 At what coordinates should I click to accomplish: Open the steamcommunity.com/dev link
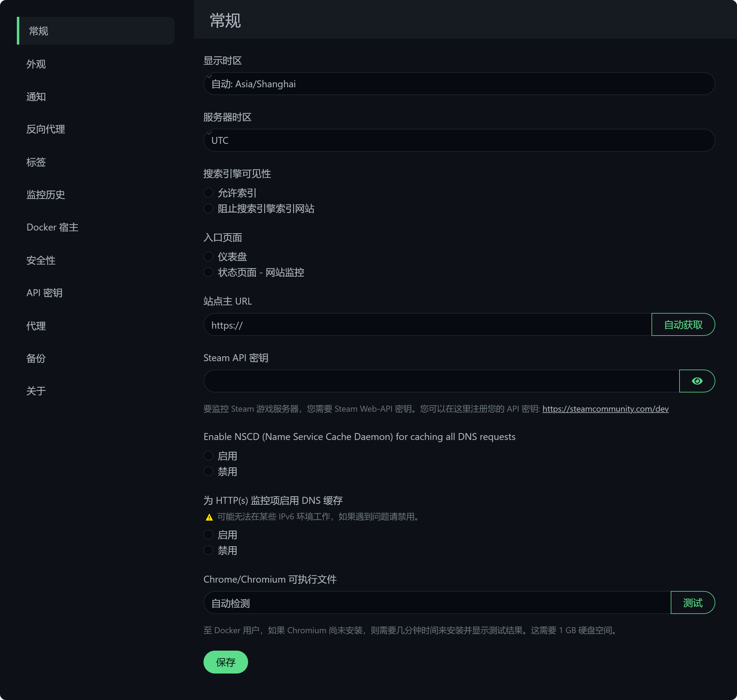605,409
